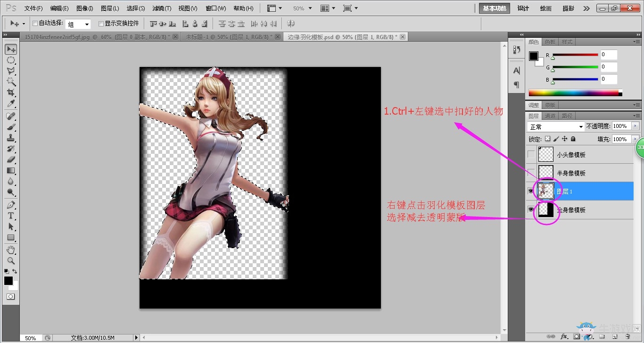Click the 设计 workspace button
Viewport: 644px width, 343px height.
523,8
